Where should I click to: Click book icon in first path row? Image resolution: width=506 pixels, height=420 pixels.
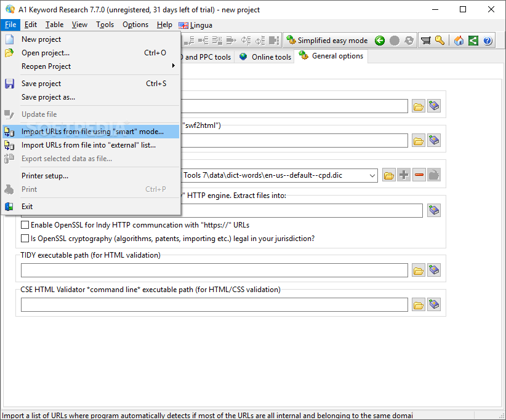click(x=434, y=106)
